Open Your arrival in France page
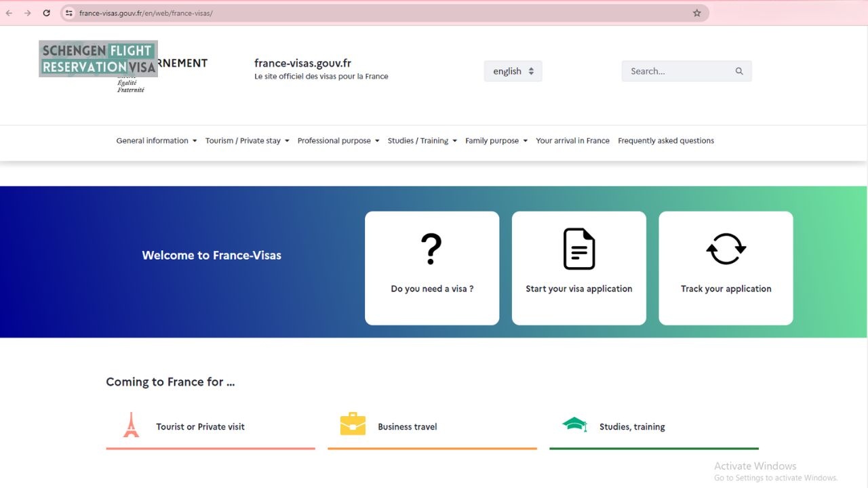 [572, 141]
